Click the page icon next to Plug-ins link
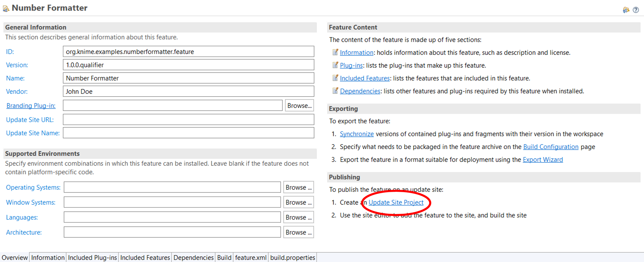This screenshot has width=644, height=262. coord(335,65)
